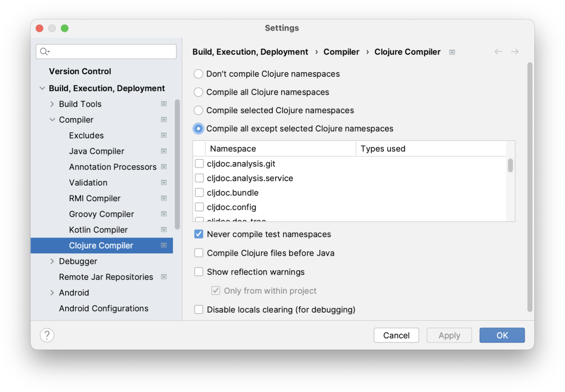Select Compile selected Clojure namespaces
The width and height of the screenshot is (565, 392).
pyautogui.click(x=198, y=111)
